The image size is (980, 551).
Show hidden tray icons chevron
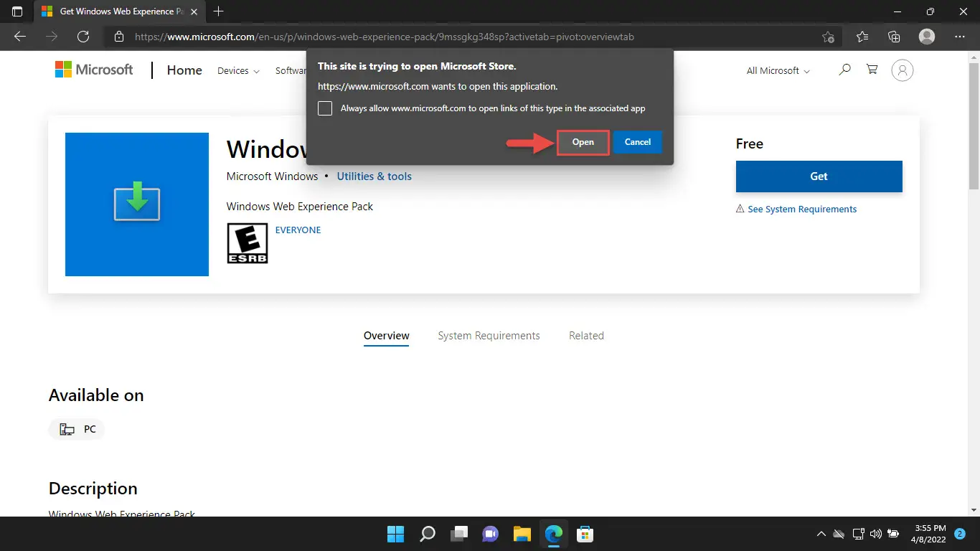coord(821,534)
